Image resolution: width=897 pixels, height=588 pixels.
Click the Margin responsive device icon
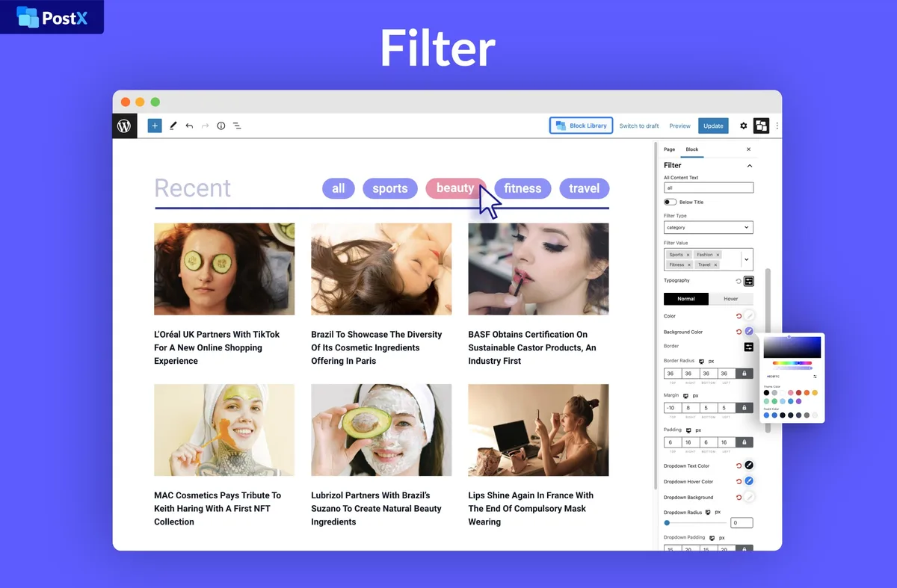(685, 395)
